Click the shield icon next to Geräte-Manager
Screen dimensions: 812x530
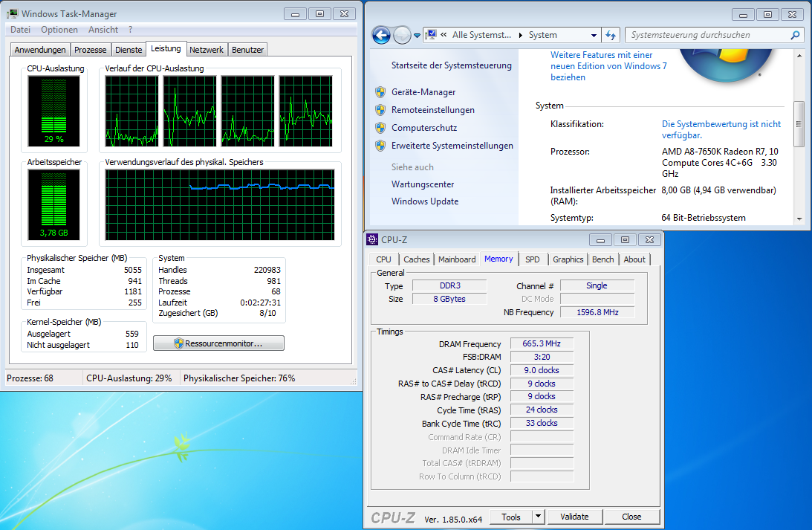point(380,91)
